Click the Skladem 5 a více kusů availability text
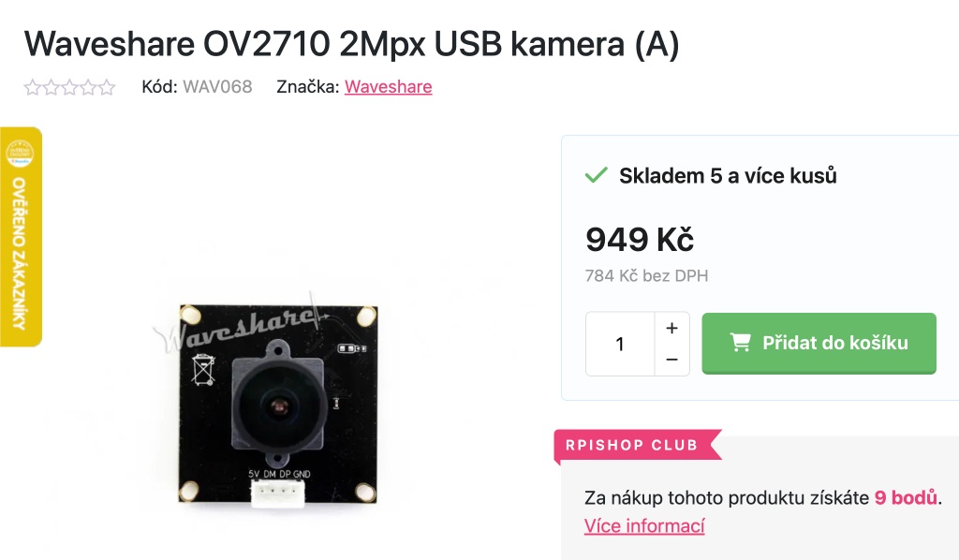The image size is (959, 560). pyautogui.click(x=728, y=175)
